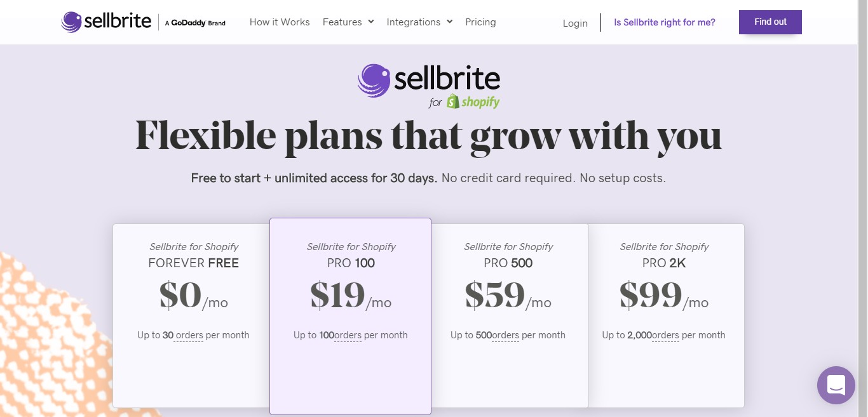Expand the Features dropdown chevron

click(x=371, y=22)
